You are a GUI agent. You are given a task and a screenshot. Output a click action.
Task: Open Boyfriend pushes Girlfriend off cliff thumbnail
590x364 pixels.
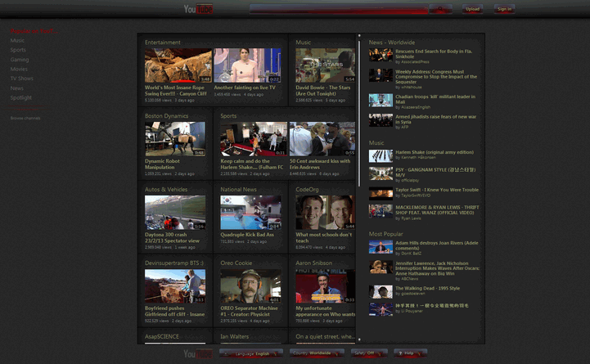pyautogui.click(x=175, y=285)
